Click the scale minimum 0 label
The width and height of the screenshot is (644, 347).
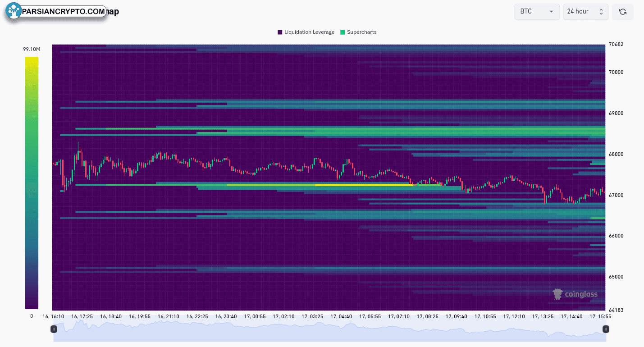[x=32, y=316]
